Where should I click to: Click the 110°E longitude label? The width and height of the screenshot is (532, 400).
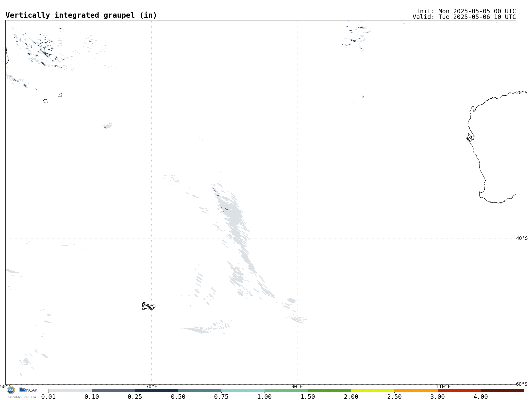coord(443,387)
